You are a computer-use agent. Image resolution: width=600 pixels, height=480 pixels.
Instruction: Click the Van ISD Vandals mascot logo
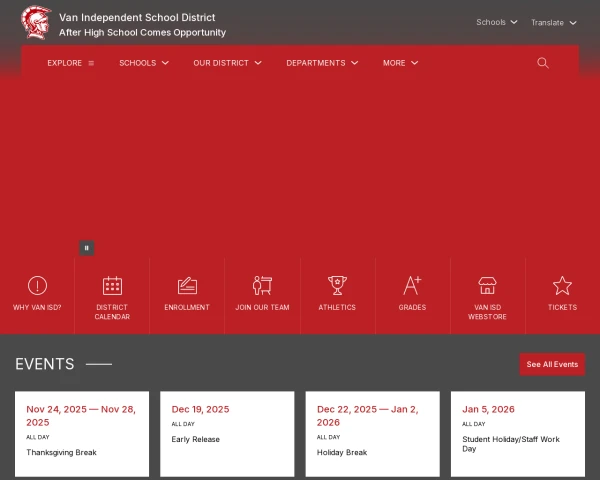(36, 24)
